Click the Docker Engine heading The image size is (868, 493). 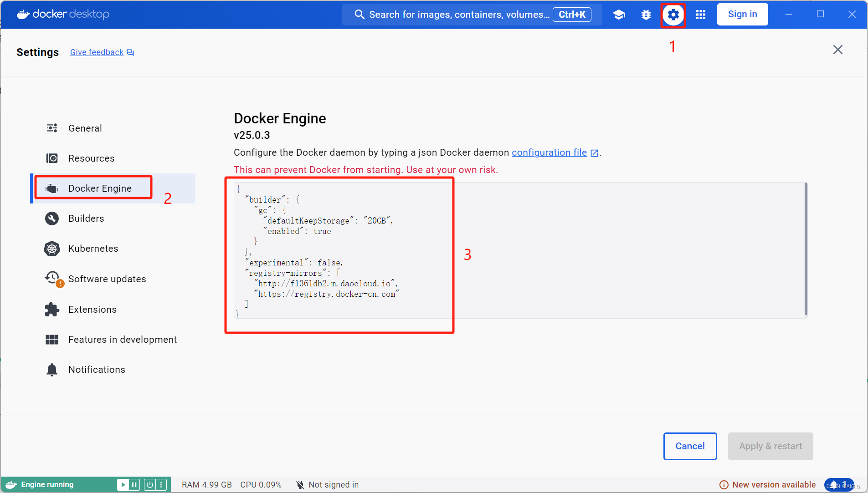click(280, 118)
